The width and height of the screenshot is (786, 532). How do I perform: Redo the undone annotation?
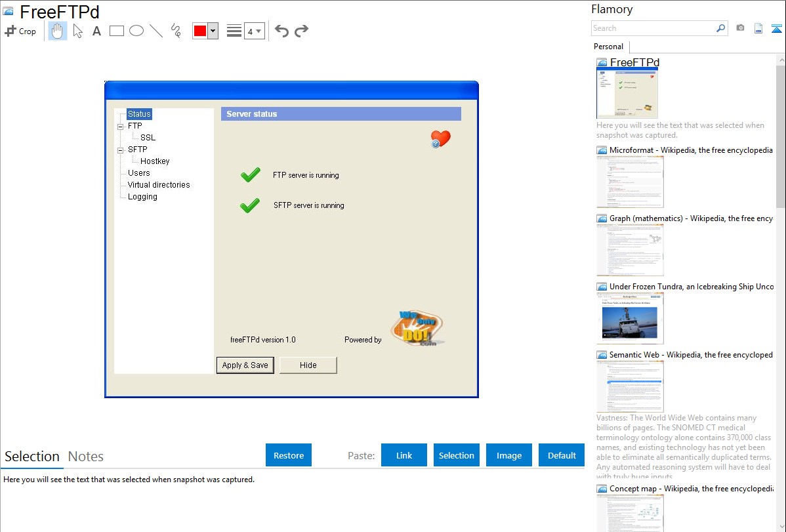[x=301, y=31]
